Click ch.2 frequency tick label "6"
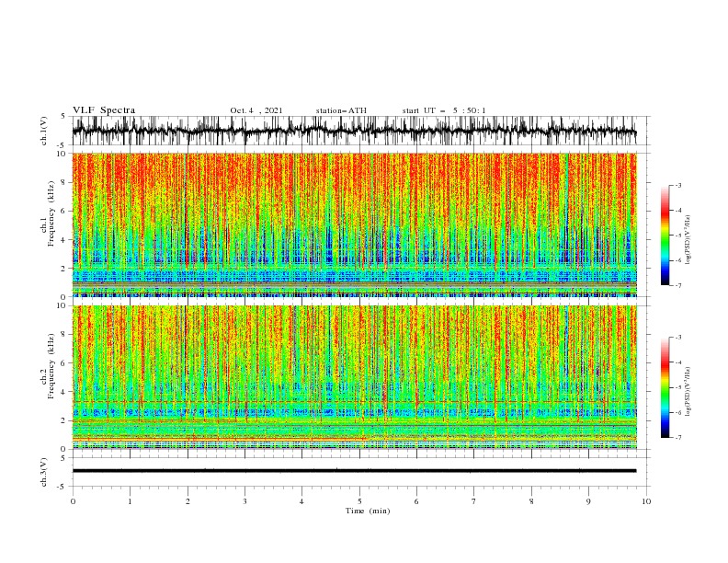728x563 pixels. pos(64,362)
